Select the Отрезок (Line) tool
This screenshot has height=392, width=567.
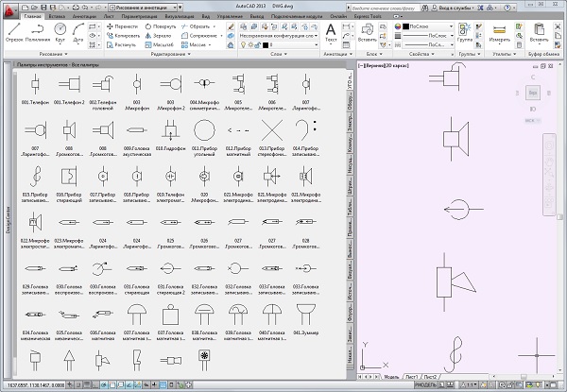pos(15,31)
